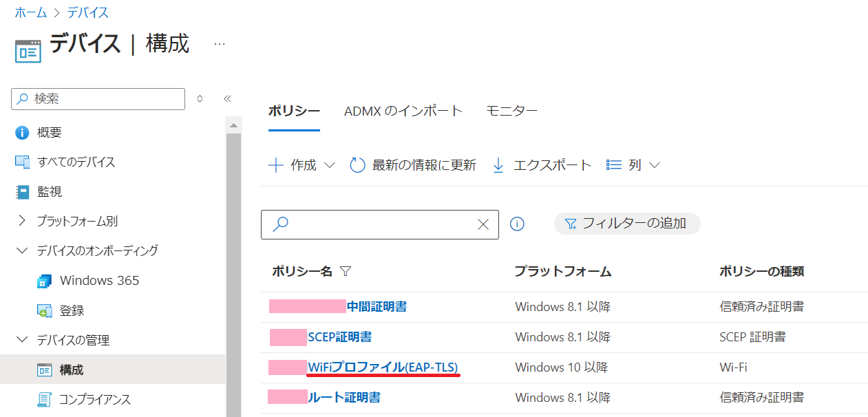868x417 pixels.
Task: Select Windows 365 in the sidebar
Action: click(x=99, y=281)
